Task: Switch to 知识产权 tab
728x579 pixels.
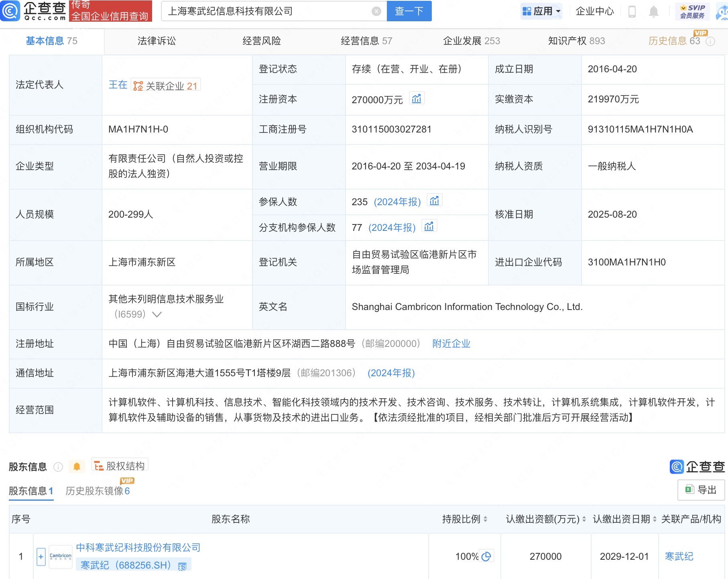Action: click(x=576, y=41)
